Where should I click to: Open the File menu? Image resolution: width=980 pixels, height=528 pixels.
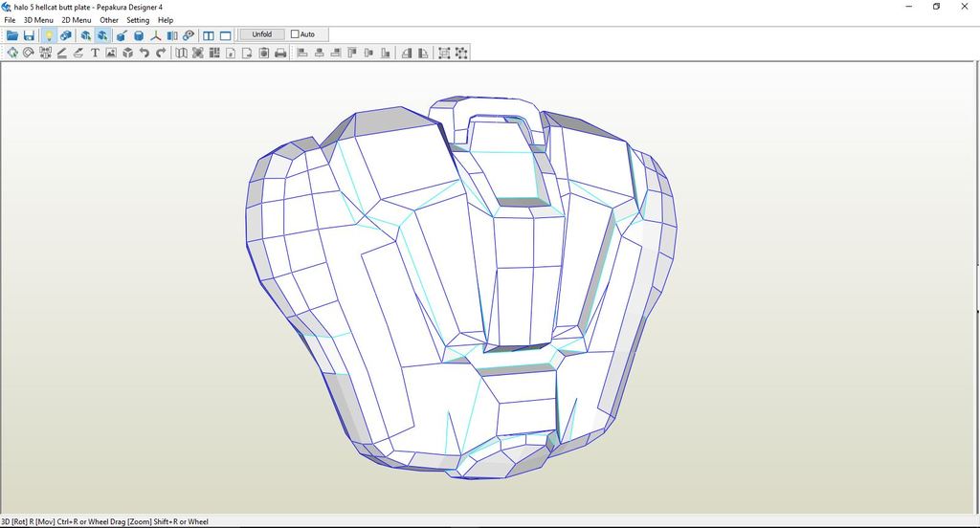[10, 20]
